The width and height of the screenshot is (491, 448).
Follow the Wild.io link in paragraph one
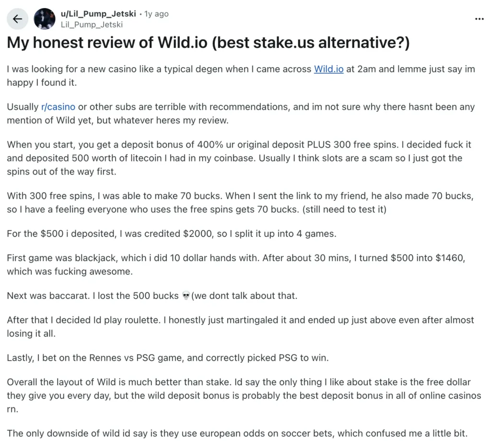(328, 69)
